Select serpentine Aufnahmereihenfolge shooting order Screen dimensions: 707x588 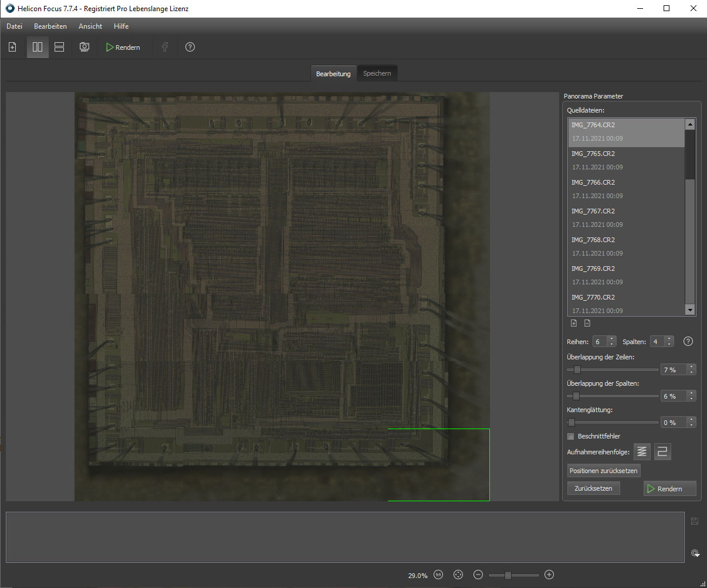click(662, 452)
